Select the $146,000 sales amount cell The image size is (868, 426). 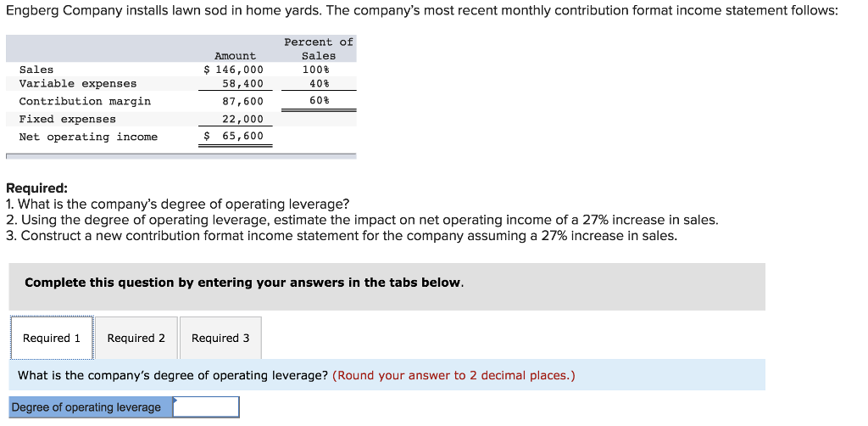pos(234,70)
